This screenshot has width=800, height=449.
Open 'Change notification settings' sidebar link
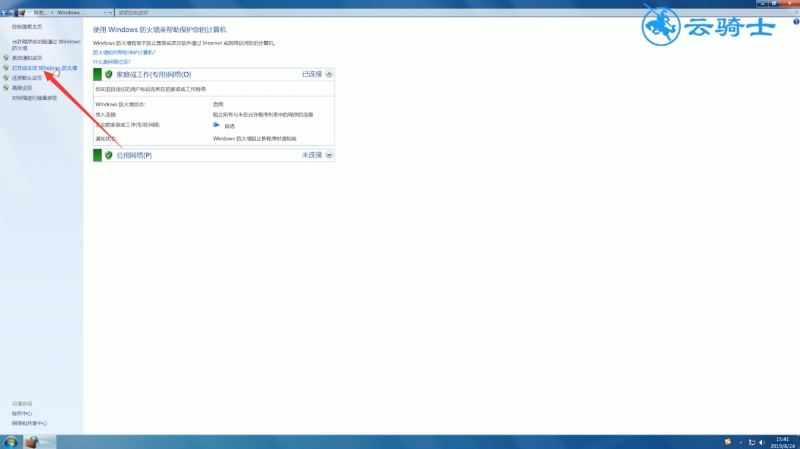tap(27, 58)
